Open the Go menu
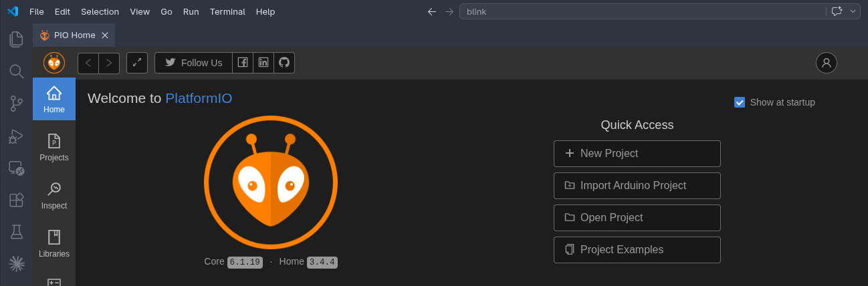 (167, 11)
